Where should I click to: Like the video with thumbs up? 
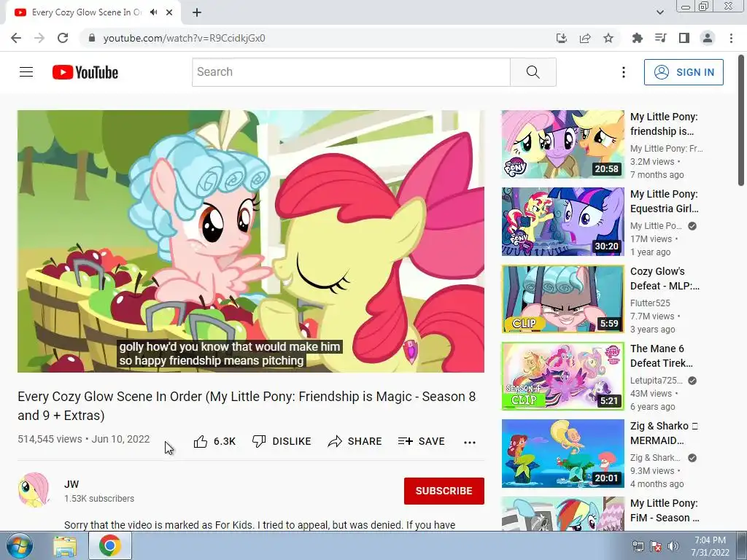click(x=214, y=441)
